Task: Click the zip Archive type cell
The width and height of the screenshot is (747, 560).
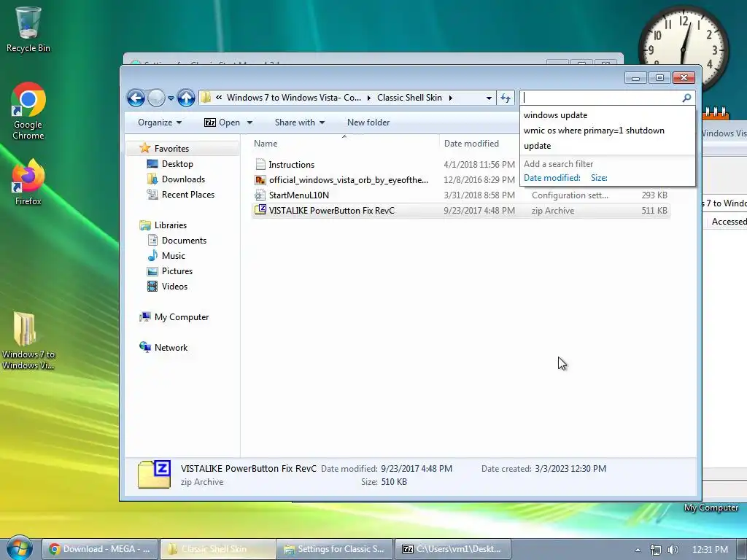Action: coord(553,211)
